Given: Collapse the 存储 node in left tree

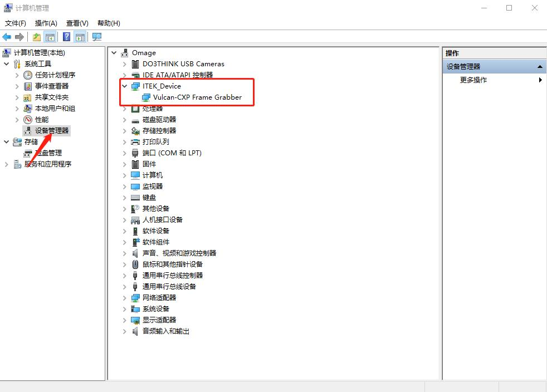Looking at the screenshot, I should pos(6,142).
